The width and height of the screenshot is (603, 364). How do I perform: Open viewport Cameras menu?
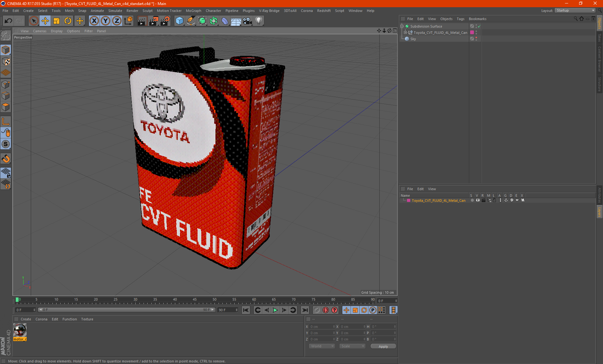click(40, 31)
